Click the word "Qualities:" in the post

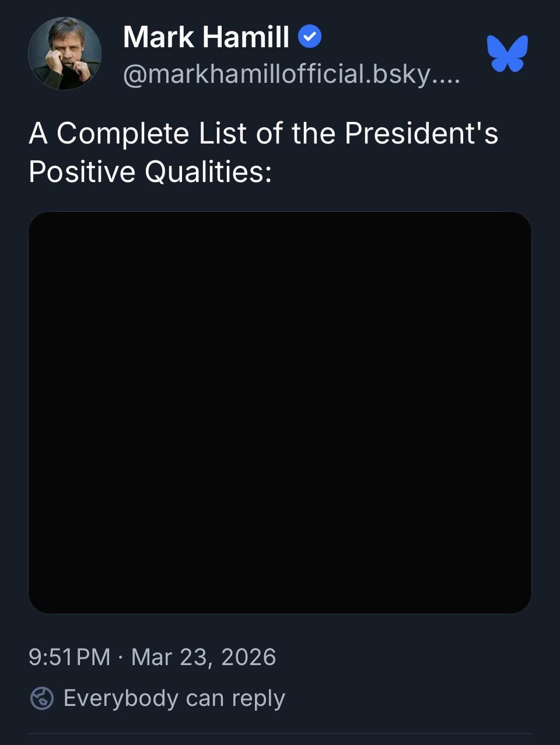pyautogui.click(x=208, y=172)
